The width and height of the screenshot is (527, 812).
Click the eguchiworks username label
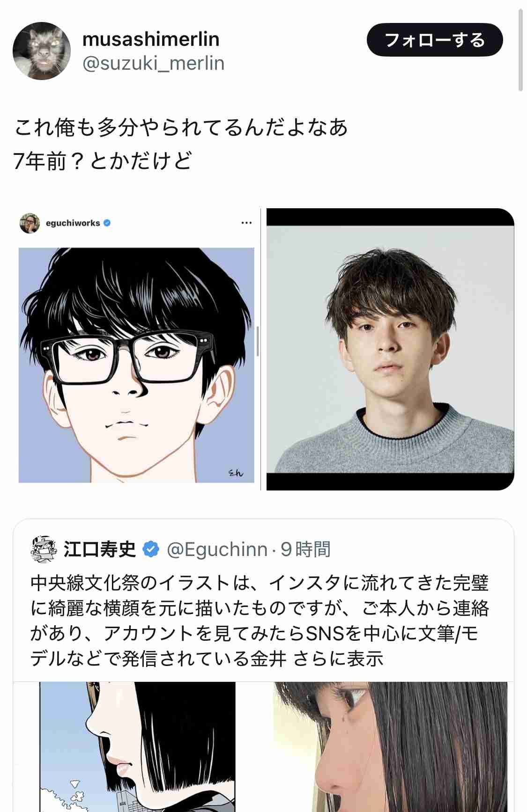tap(73, 223)
